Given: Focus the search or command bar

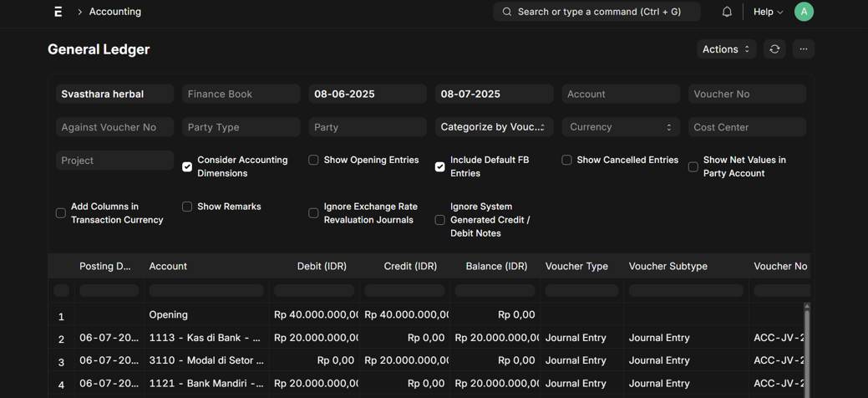Looking at the screenshot, I should click(x=596, y=12).
